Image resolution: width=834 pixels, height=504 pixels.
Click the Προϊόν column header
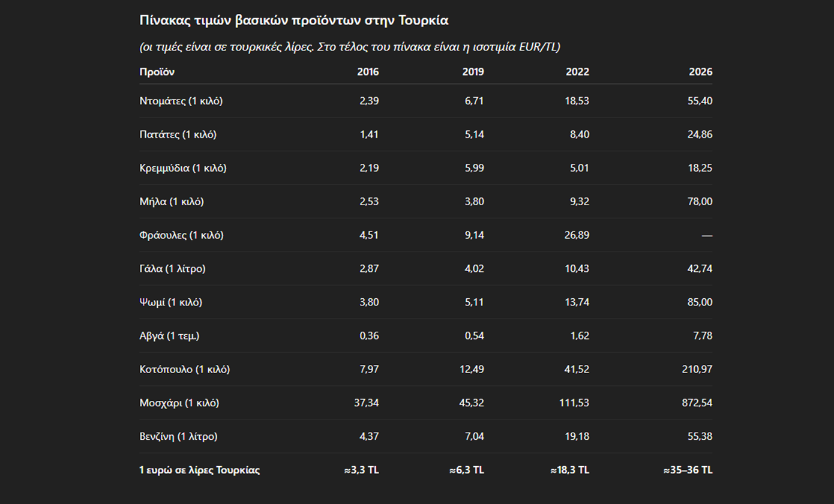tap(157, 72)
